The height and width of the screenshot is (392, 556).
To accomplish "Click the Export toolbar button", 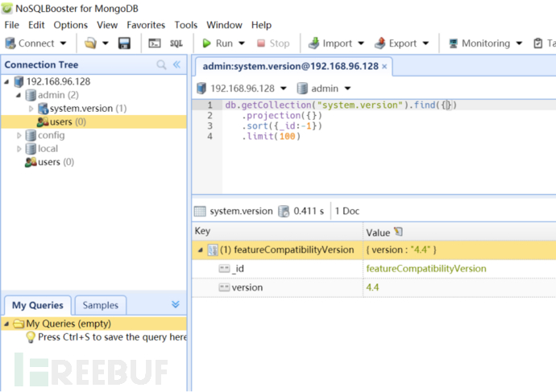I will 396,43.
